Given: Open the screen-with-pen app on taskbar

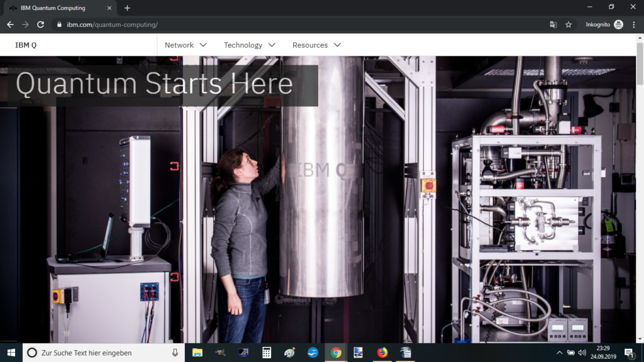Looking at the screenshot, I should click(x=358, y=353).
